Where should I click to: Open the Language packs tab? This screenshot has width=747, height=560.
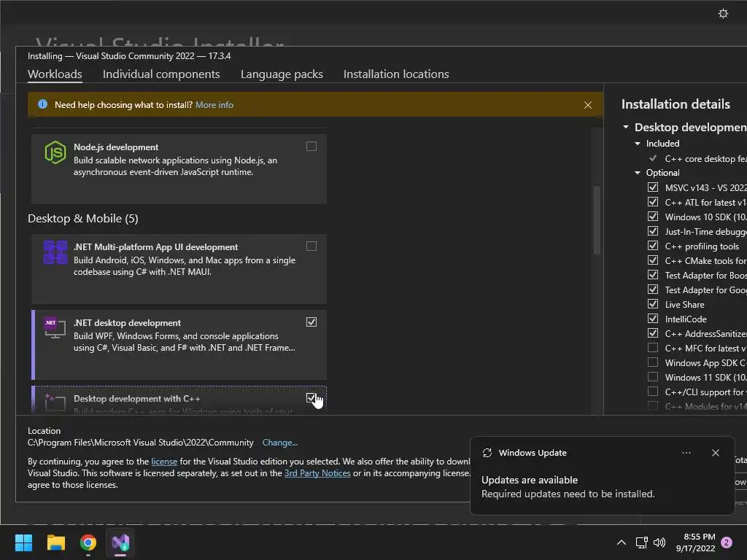(x=282, y=74)
